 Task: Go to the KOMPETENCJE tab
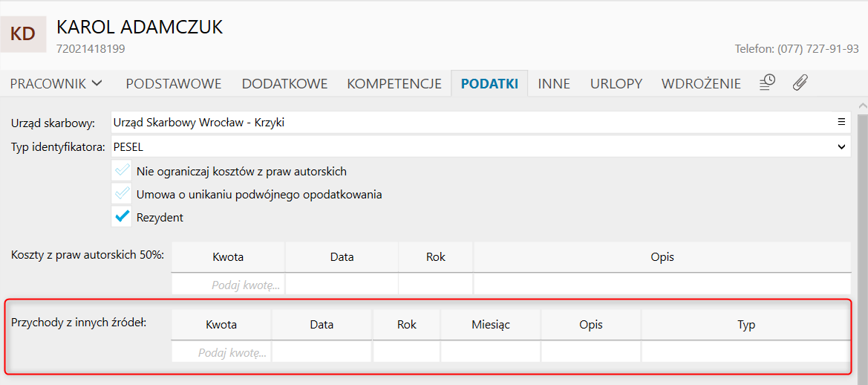[394, 83]
